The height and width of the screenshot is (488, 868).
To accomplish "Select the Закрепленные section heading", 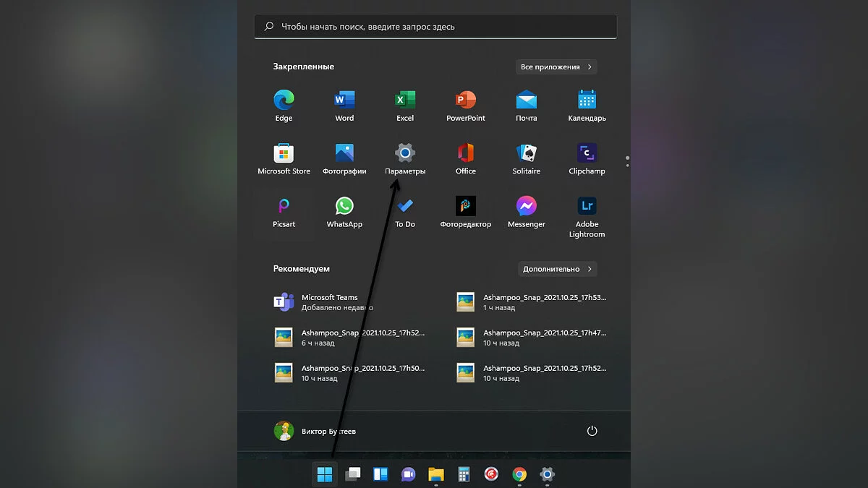I will point(304,67).
